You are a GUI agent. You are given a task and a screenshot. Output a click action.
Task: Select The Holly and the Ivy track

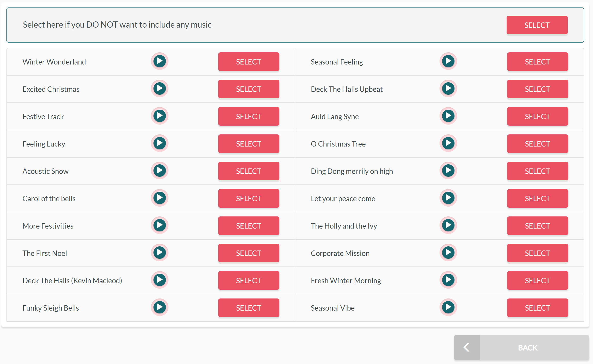[538, 226]
